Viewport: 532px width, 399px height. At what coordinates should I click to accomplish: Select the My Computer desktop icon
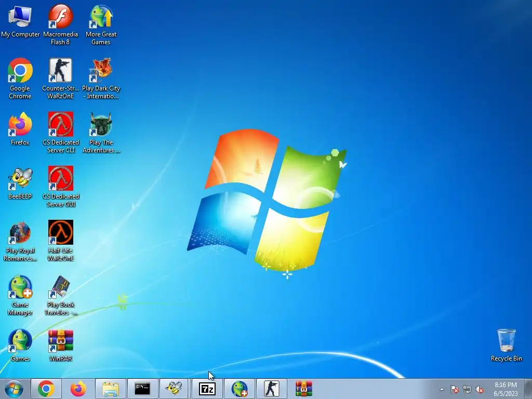click(x=20, y=22)
